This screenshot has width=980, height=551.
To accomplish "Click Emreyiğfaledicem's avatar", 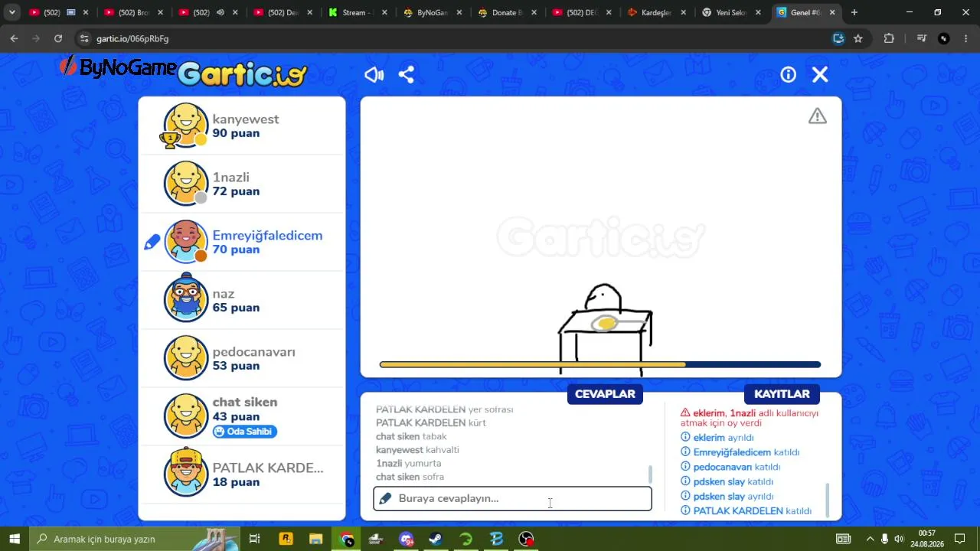I will point(186,242).
